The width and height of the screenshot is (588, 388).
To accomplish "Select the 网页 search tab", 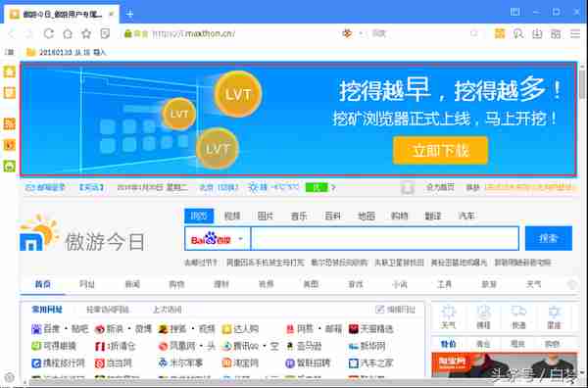I will click(x=199, y=216).
